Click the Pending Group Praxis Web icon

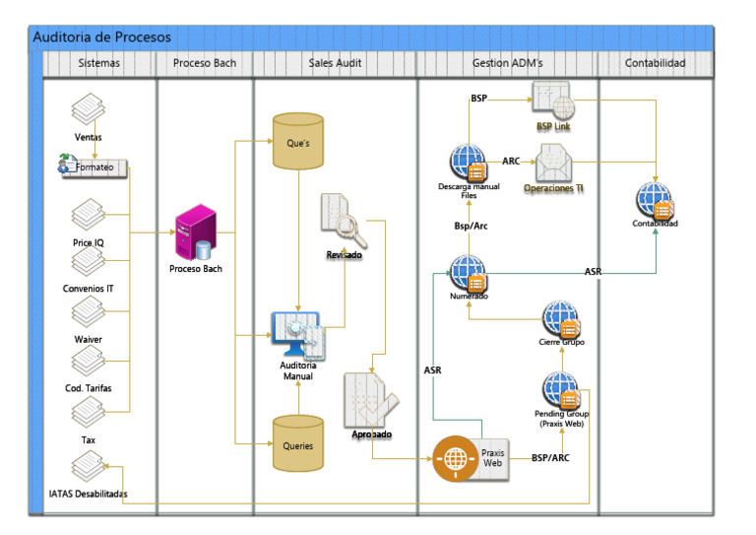point(561,390)
